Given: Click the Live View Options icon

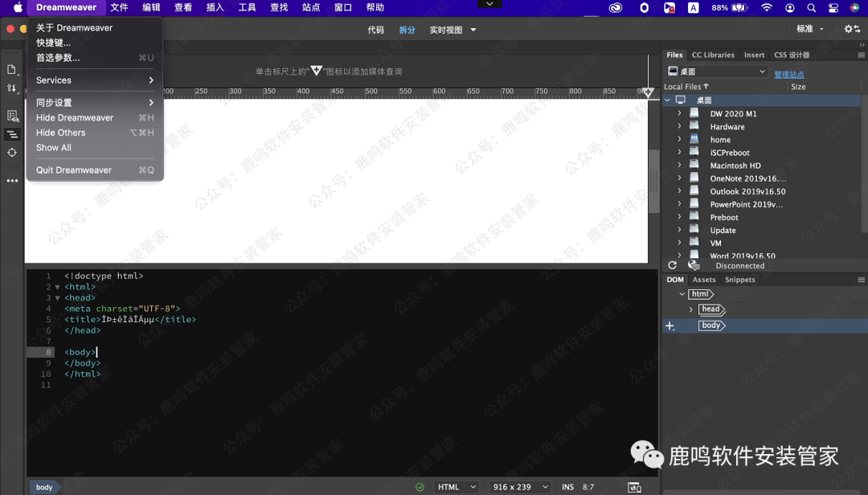Looking at the screenshot, I should pyautogui.click(x=12, y=117).
